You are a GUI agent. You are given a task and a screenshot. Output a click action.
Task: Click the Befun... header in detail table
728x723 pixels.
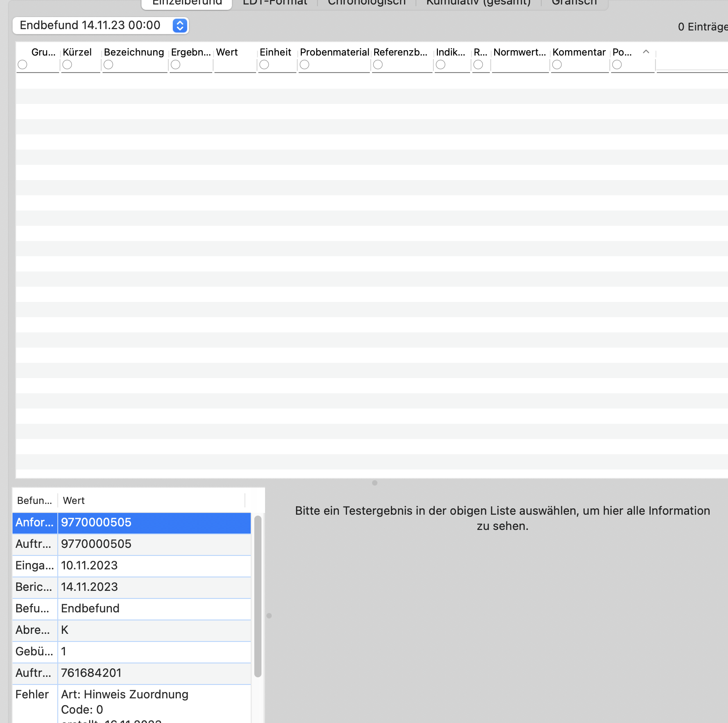(34, 500)
